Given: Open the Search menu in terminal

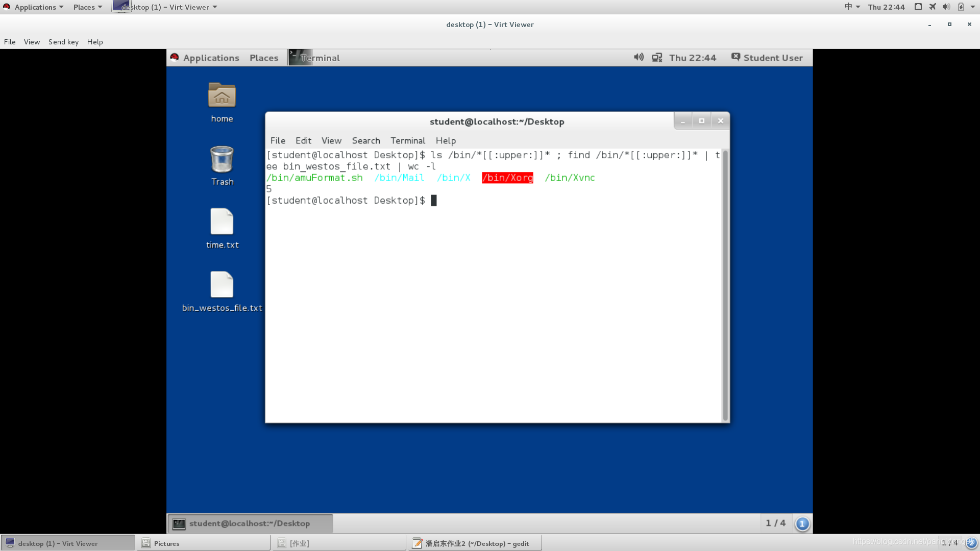Looking at the screenshot, I should [365, 140].
